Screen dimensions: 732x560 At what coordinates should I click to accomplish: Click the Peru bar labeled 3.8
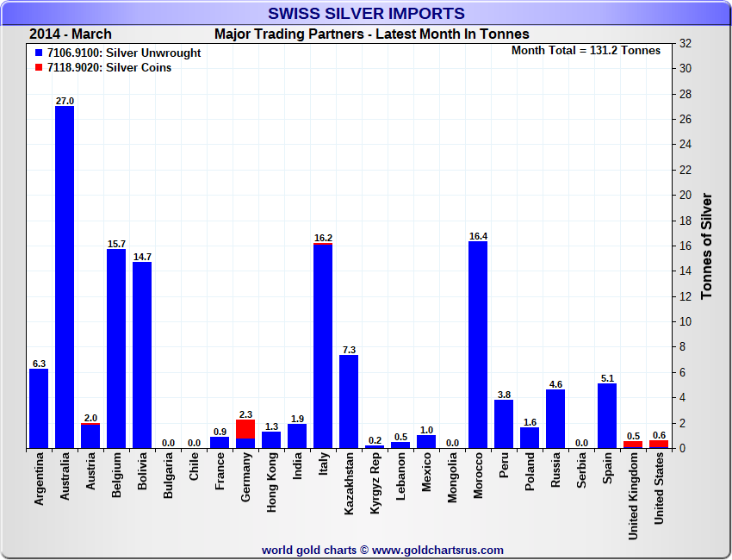(x=504, y=424)
